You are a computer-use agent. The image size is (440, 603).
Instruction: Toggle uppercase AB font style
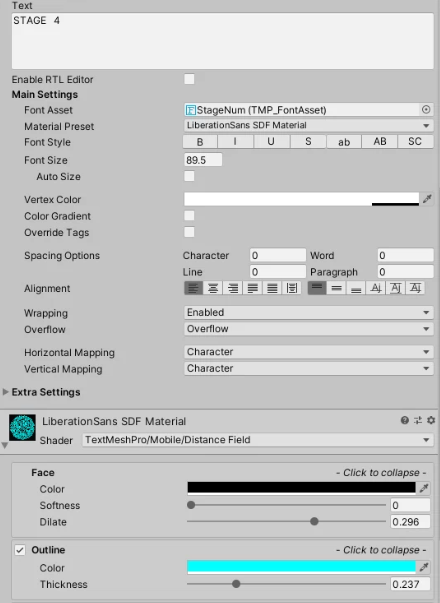[380, 142]
